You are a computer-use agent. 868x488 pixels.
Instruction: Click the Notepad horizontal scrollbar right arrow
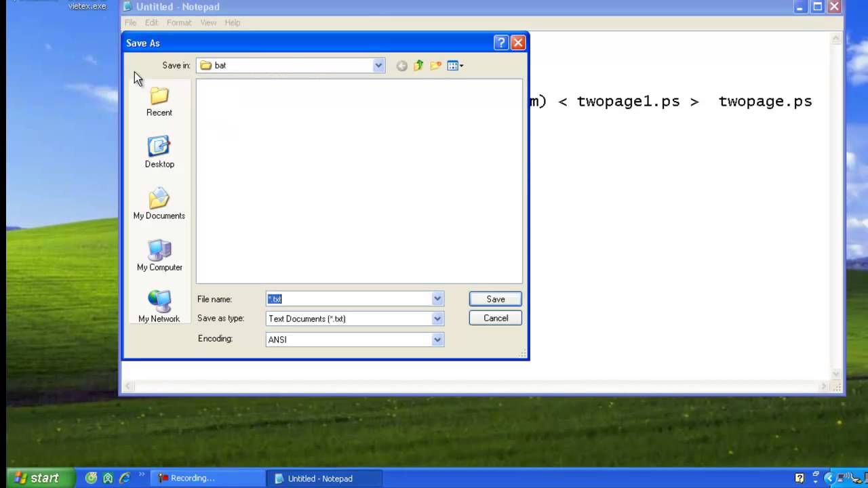coord(824,386)
